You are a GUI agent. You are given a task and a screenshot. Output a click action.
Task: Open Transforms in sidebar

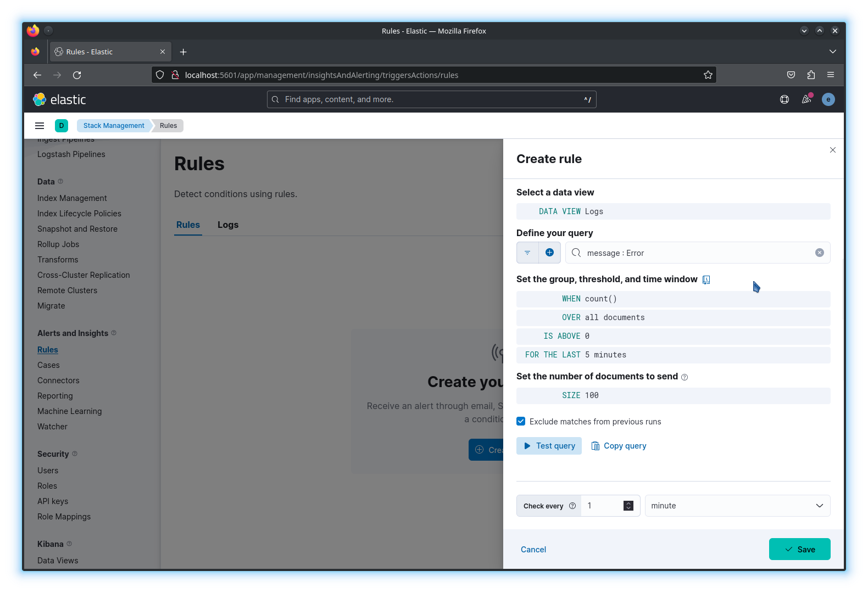coord(58,260)
